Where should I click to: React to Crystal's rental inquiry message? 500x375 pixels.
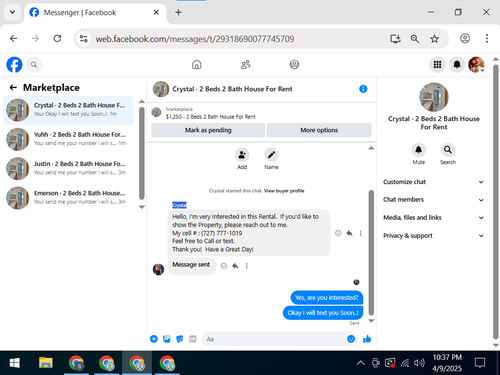[338, 233]
